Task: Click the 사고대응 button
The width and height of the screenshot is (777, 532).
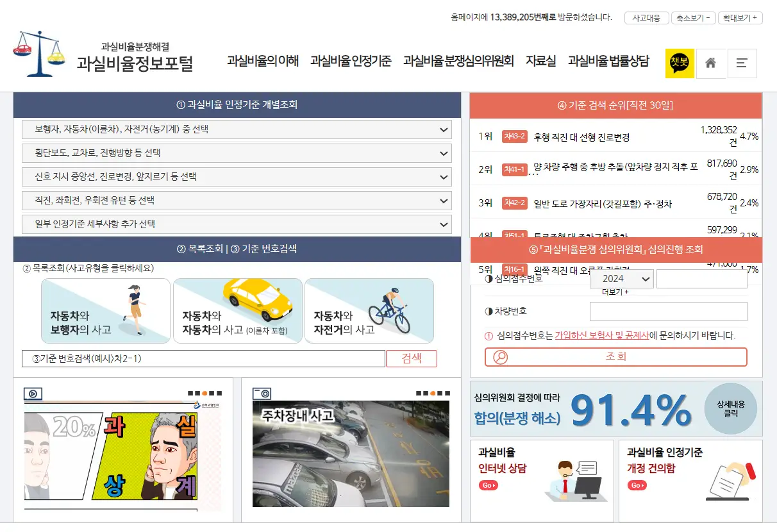Action: [646, 18]
